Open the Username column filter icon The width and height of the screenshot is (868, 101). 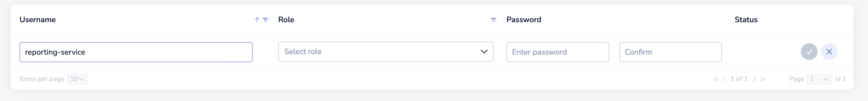click(266, 20)
